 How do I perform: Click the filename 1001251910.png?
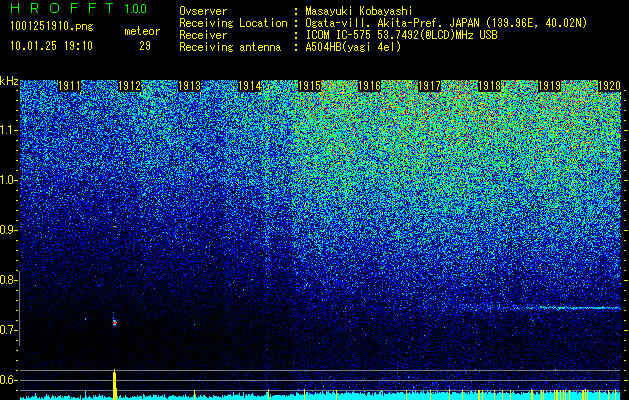(x=52, y=27)
